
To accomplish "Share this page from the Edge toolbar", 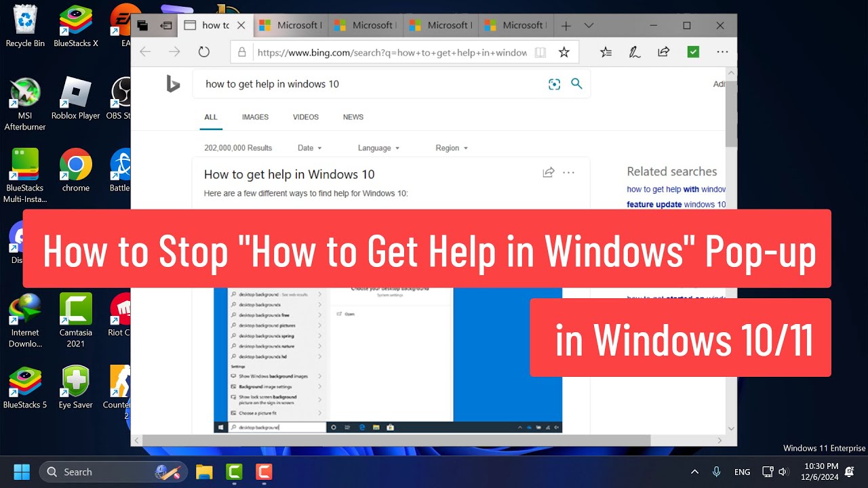I will click(664, 52).
